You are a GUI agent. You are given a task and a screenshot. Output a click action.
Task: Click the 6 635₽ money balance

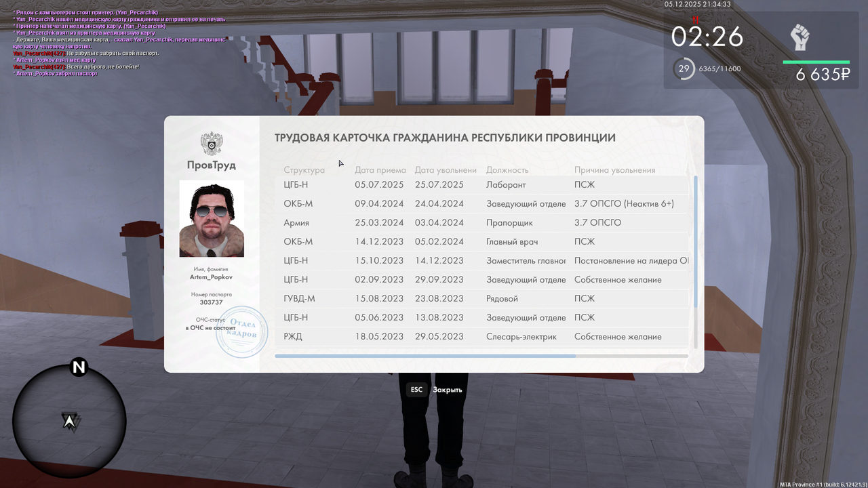pos(823,75)
